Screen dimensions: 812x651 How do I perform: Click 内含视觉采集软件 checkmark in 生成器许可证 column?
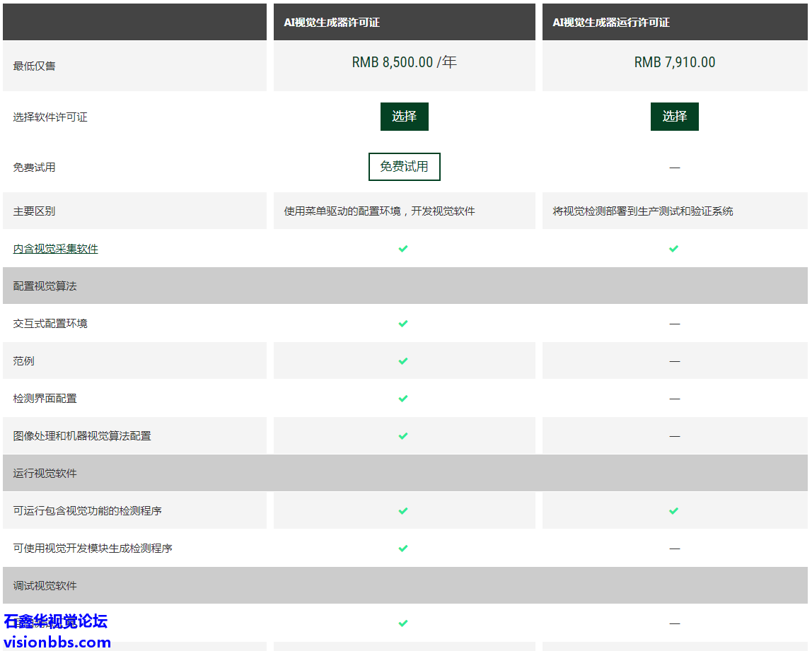click(x=403, y=249)
